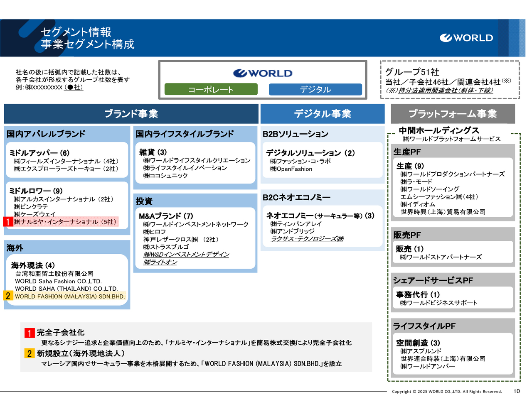Click the ㈱OpenFashion entry
The width and height of the screenshot is (532, 397).
click(291, 169)
